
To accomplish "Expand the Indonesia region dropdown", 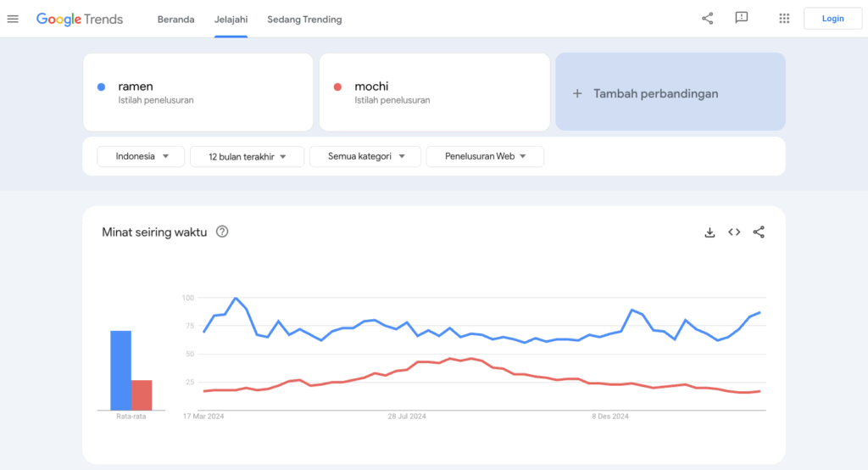I will [141, 156].
